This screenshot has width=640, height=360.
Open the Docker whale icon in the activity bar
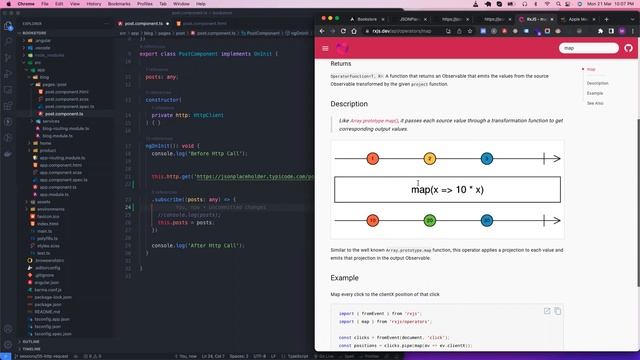point(8,154)
